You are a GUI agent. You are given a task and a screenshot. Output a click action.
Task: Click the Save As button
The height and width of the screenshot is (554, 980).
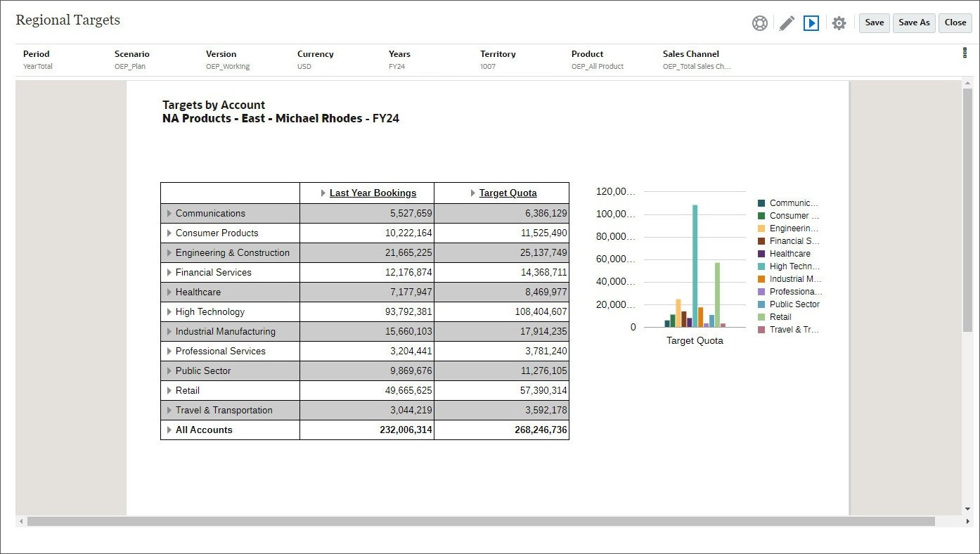tap(914, 22)
